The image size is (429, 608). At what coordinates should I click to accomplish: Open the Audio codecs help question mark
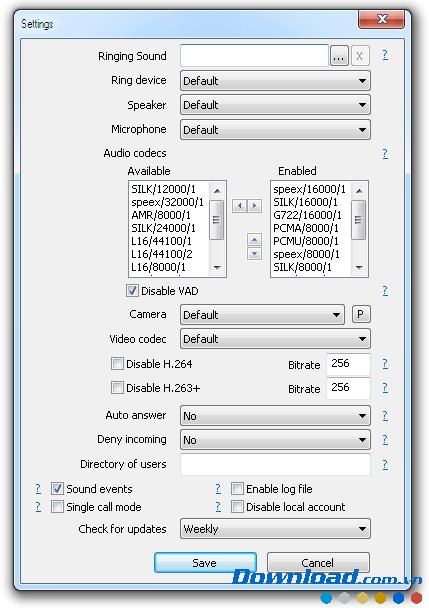385,154
